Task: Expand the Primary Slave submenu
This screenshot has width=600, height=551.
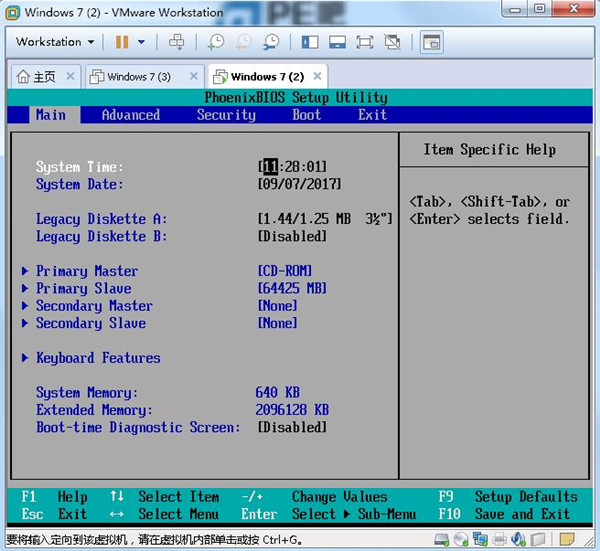Action: (77, 288)
